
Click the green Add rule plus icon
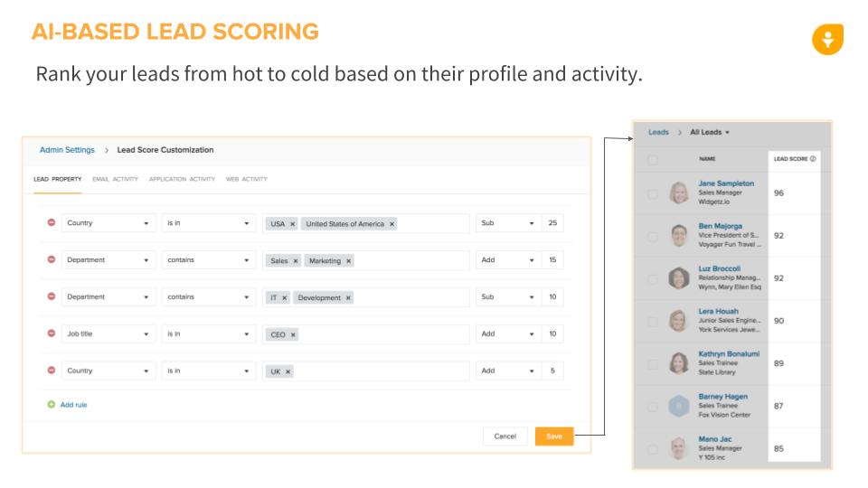(x=51, y=405)
